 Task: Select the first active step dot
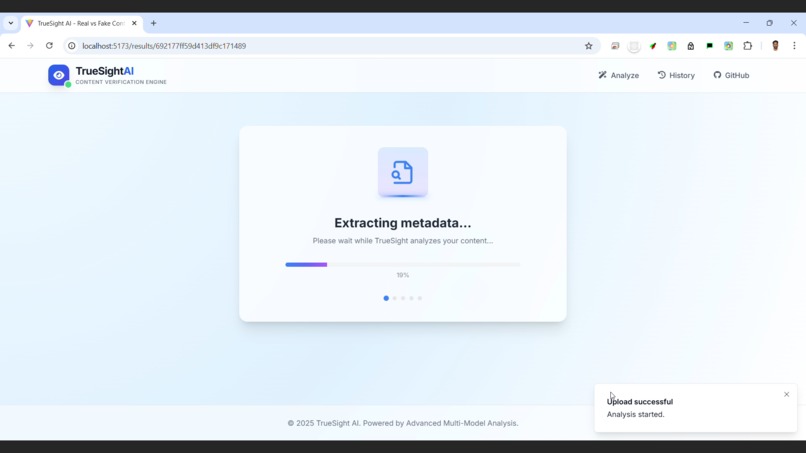[386, 298]
